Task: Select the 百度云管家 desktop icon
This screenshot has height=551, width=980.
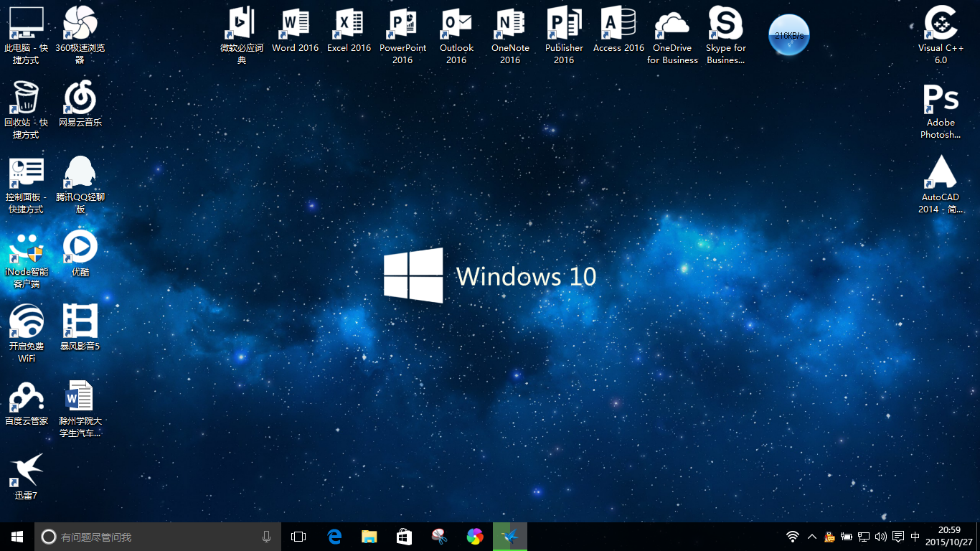Action: click(27, 403)
